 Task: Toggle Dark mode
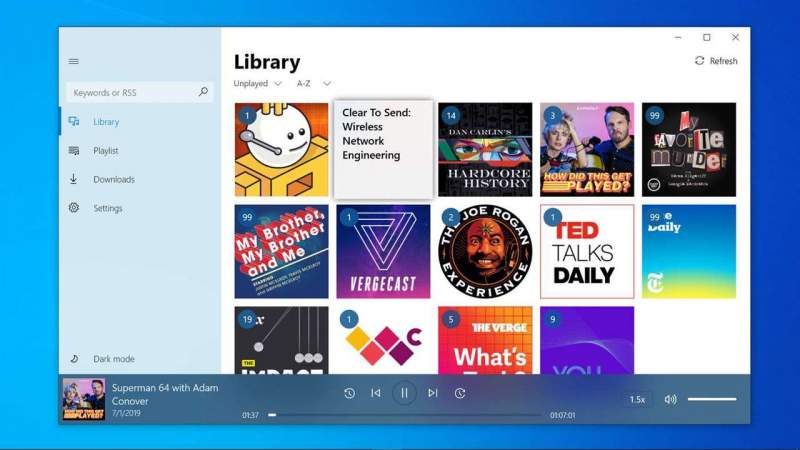[x=140, y=359]
